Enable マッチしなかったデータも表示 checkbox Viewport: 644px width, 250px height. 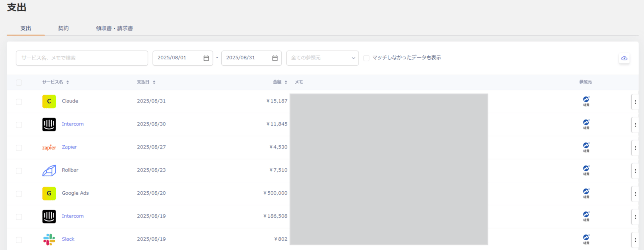(x=366, y=58)
